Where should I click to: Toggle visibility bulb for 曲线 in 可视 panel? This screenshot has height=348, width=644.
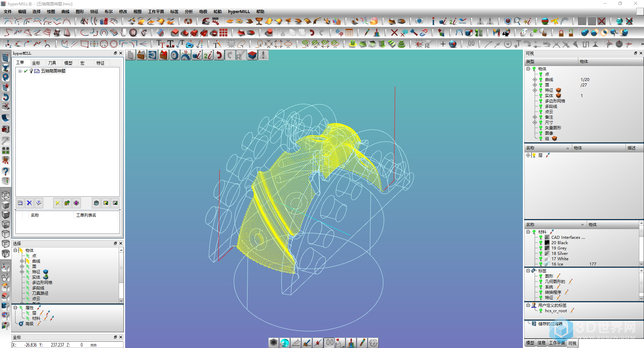click(541, 80)
